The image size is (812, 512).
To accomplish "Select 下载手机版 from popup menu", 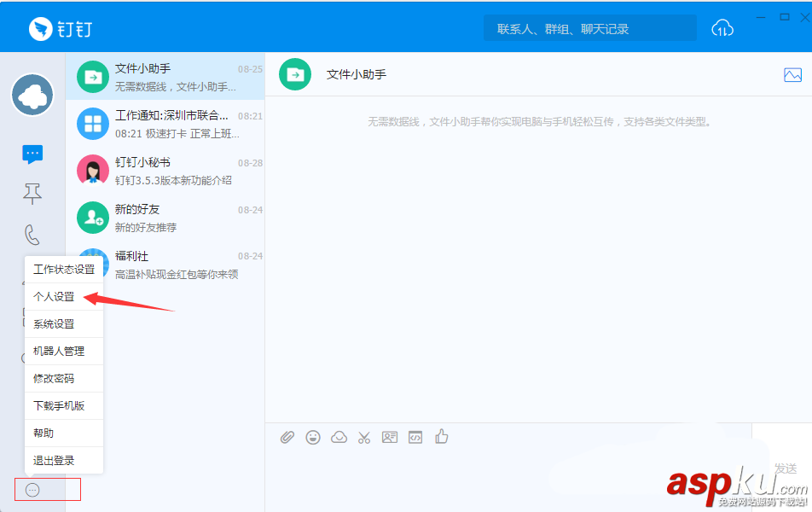I will (x=64, y=406).
